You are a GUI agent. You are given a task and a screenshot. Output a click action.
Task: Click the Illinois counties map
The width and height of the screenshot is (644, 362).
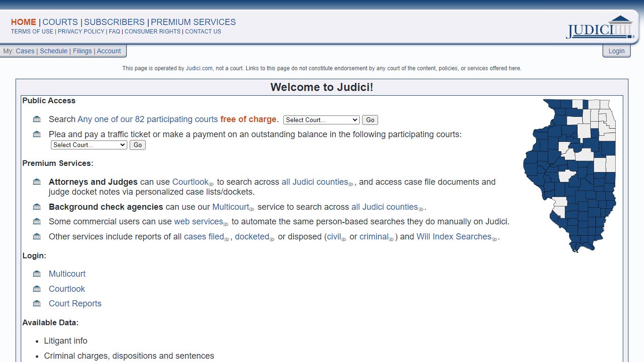tap(570, 175)
